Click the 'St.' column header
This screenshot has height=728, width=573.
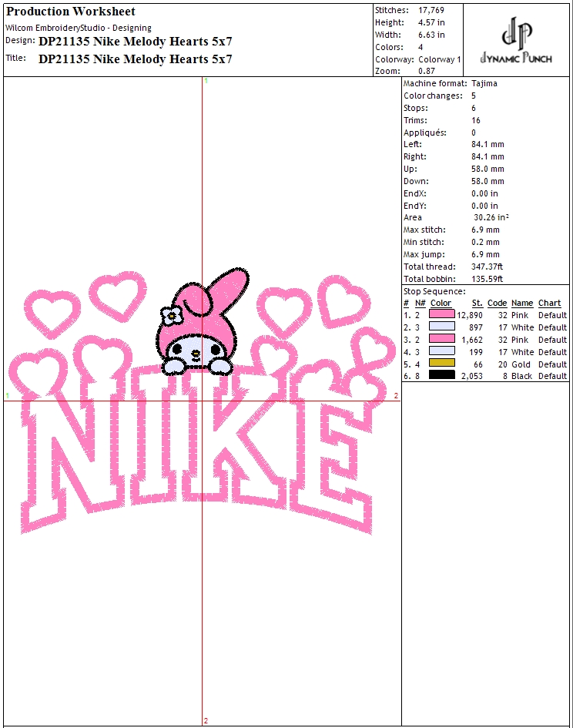[477, 304]
